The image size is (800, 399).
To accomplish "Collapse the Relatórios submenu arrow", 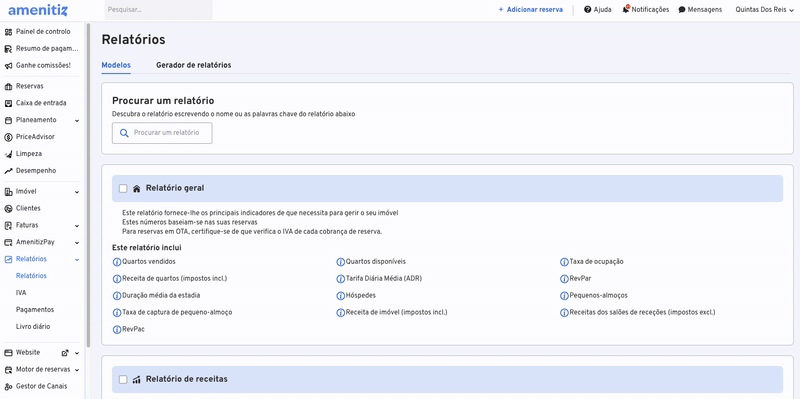I will 77,260.
